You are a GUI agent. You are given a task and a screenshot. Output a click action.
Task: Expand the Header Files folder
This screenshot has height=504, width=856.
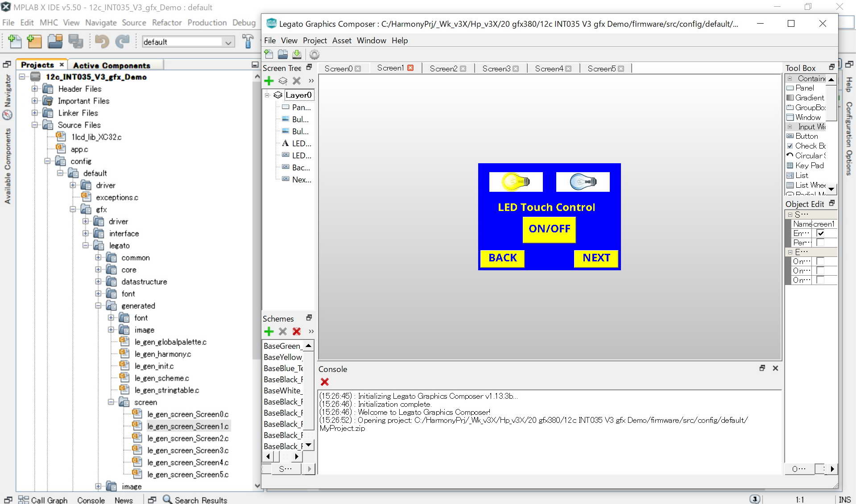[x=35, y=89]
